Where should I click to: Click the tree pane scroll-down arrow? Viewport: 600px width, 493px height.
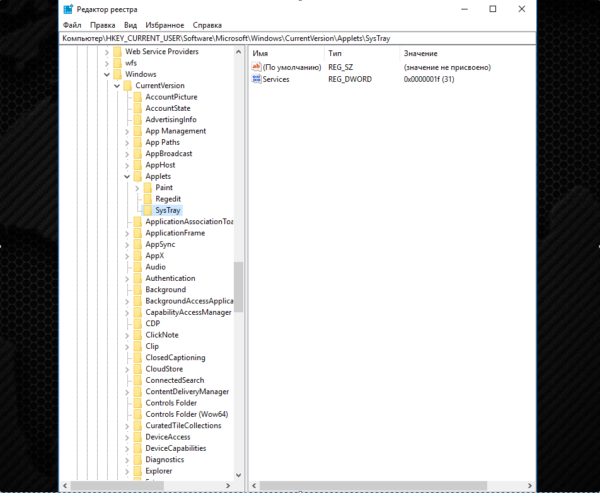pyautogui.click(x=238, y=475)
